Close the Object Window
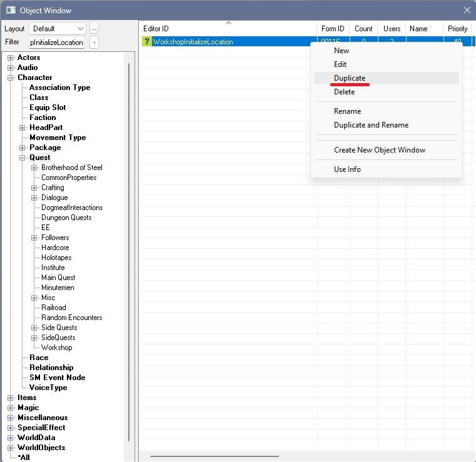The image size is (476, 462). point(467,10)
